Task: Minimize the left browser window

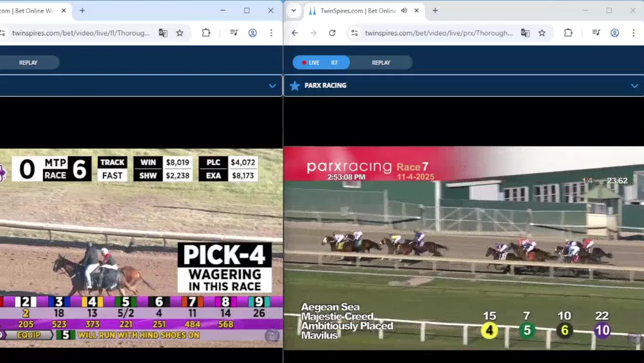Action: (223, 11)
